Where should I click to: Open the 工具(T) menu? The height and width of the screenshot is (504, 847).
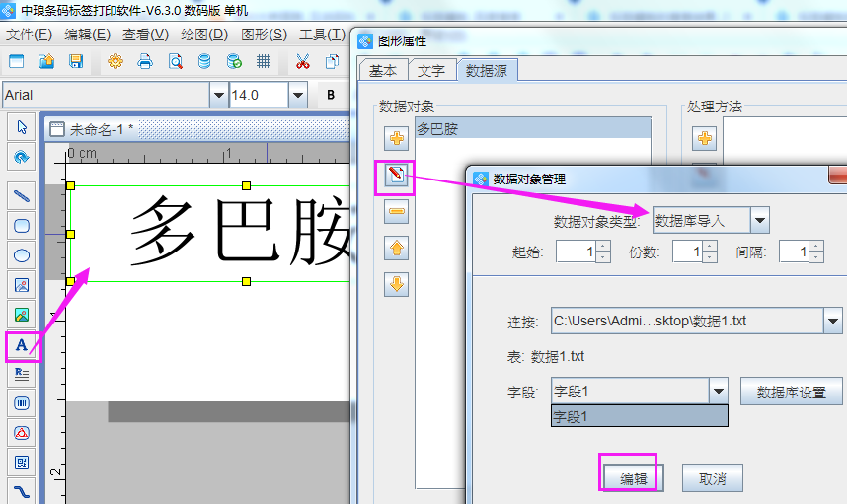322,35
